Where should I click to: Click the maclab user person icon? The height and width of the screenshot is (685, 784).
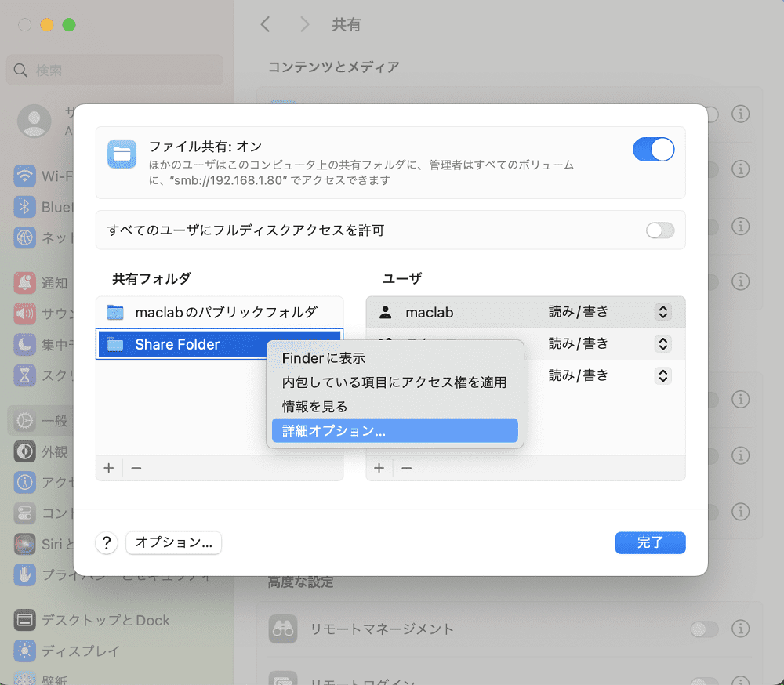pyautogui.click(x=386, y=313)
